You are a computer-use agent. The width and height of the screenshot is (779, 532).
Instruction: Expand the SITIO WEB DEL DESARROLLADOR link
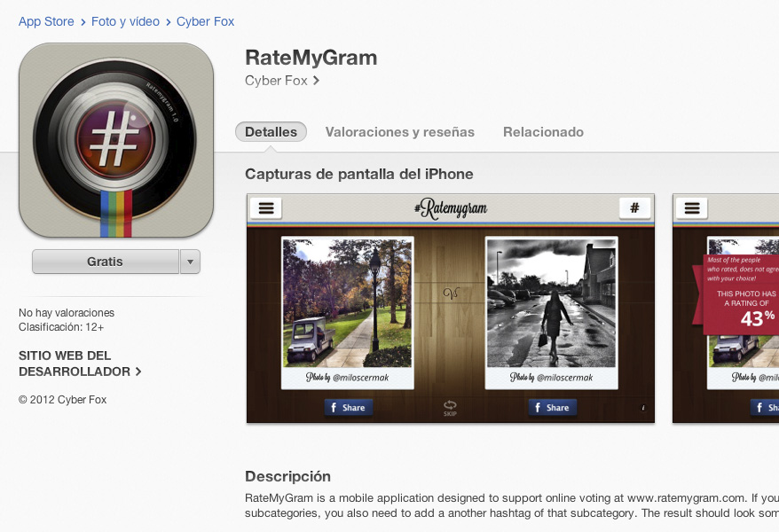click(77, 364)
